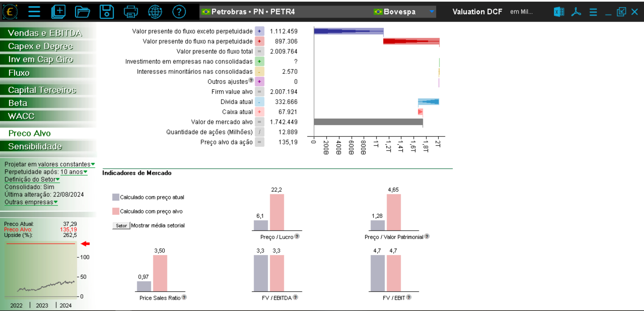Click Valor de mercado alvo 1.742.449
Image resolution: width=644 pixels, height=311 pixels.
pyautogui.click(x=284, y=122)
